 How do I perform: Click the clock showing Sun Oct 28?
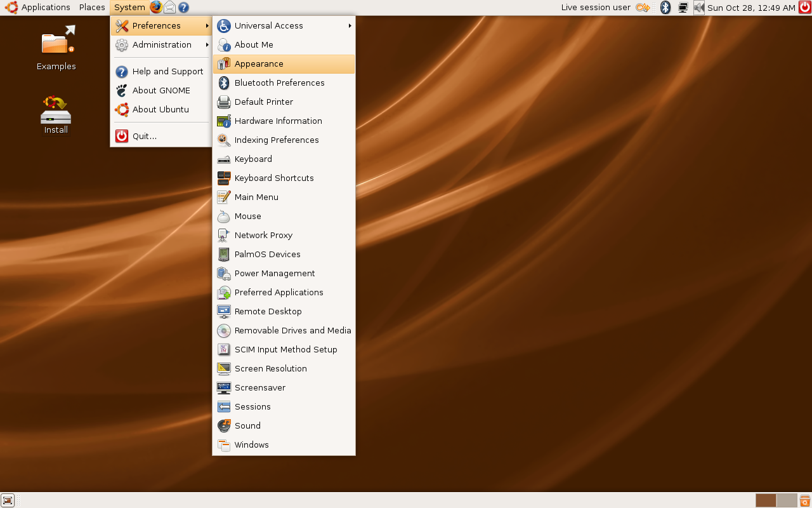pyautogui.click(x=751, y=8)
